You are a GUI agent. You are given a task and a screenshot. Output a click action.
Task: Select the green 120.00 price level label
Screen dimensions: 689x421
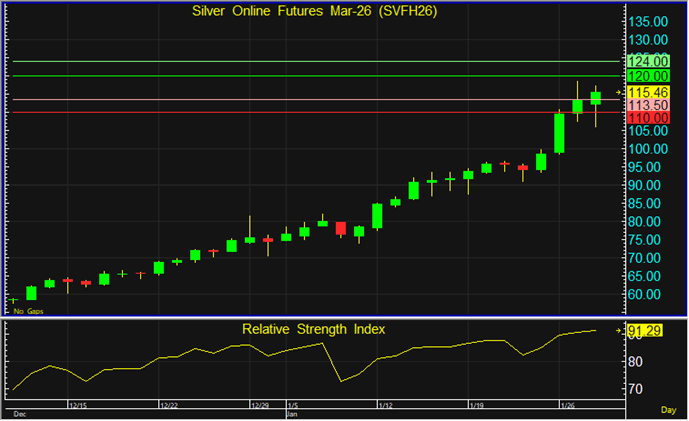point(648,76)
